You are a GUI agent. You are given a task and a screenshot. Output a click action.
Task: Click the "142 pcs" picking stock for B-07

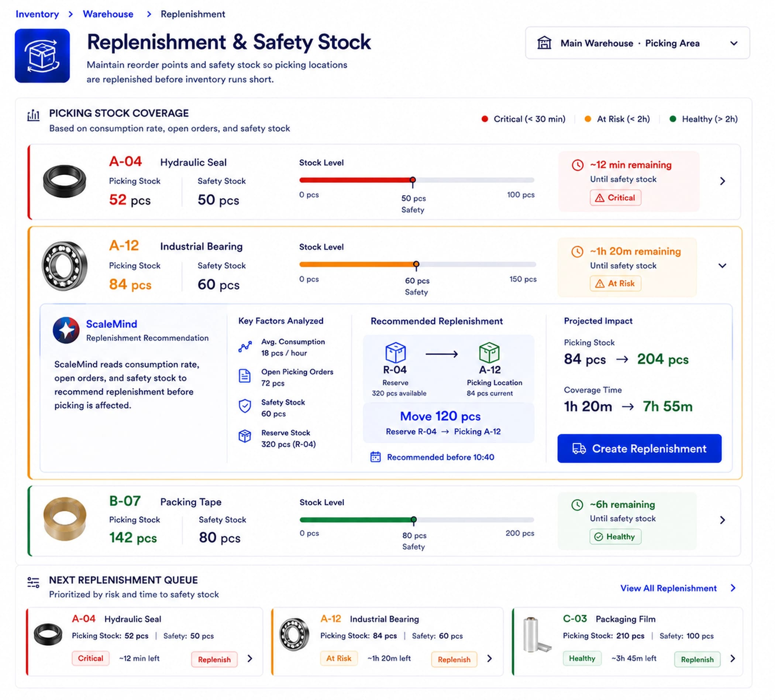coord(132,538)
